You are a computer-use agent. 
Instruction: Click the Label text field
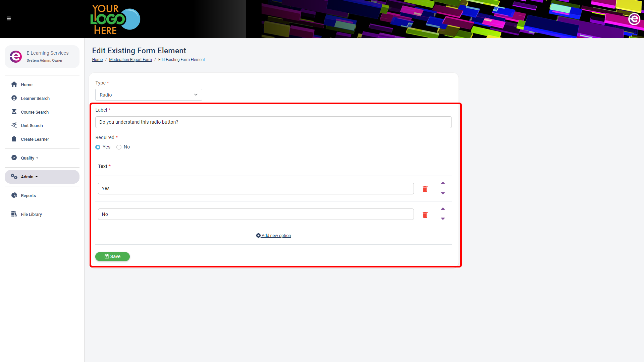coord(273,122)
